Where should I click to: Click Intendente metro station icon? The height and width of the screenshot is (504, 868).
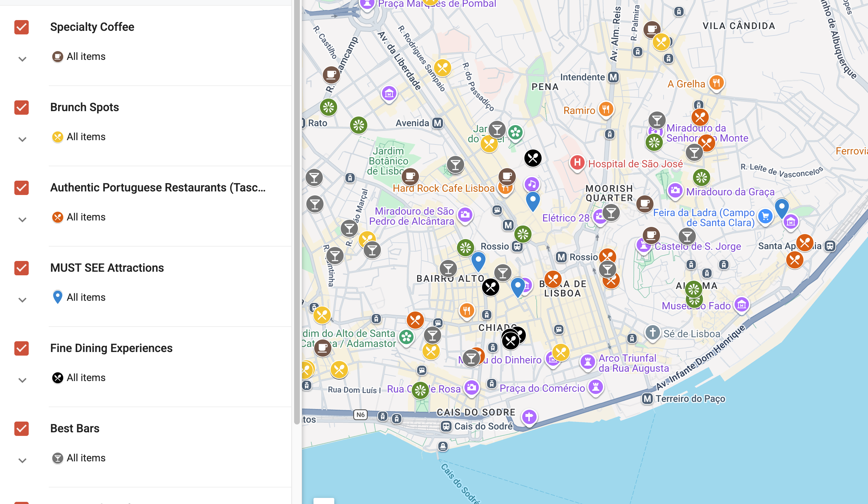point(614,77)
